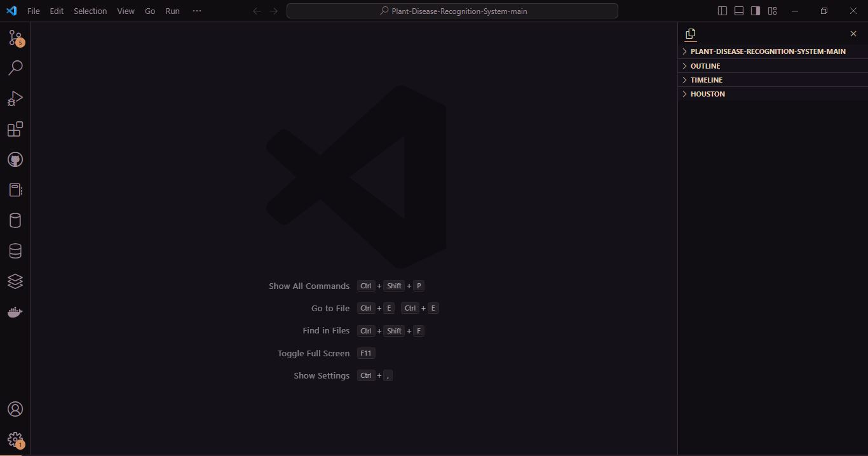868x456 pixels.
Task: Go forward with the right arrow
Action: [273, 11]
